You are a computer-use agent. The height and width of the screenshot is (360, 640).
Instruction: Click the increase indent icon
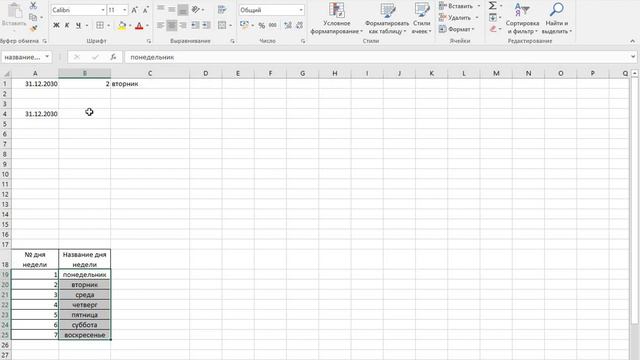pyautogui.click(x=207, y=25)
